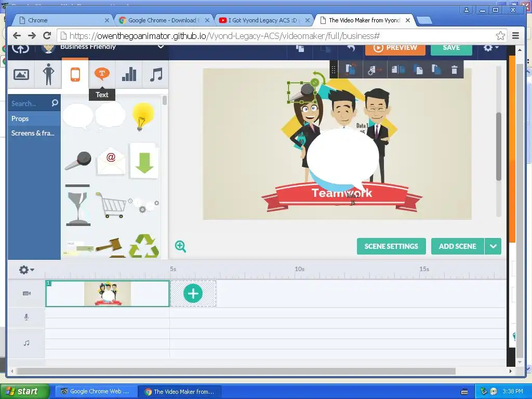The image size is (532, 399).
Task: Click the search magnifier icon
Action: 55,103
